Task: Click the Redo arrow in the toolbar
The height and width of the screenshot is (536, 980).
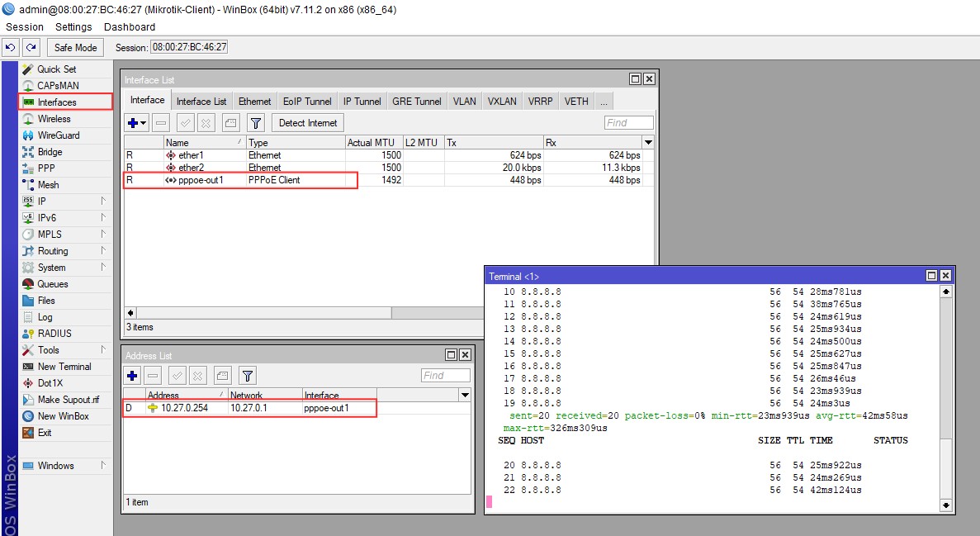Action: 31,48
